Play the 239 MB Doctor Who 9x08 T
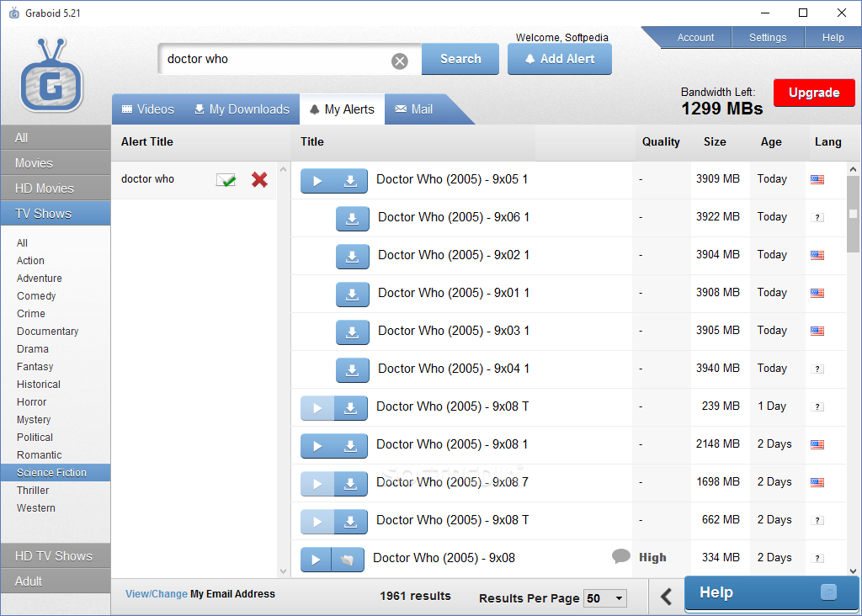 (x=317, y=408)
